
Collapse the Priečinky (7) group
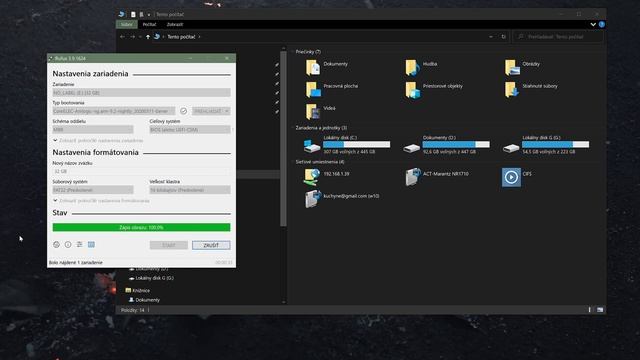293,52
